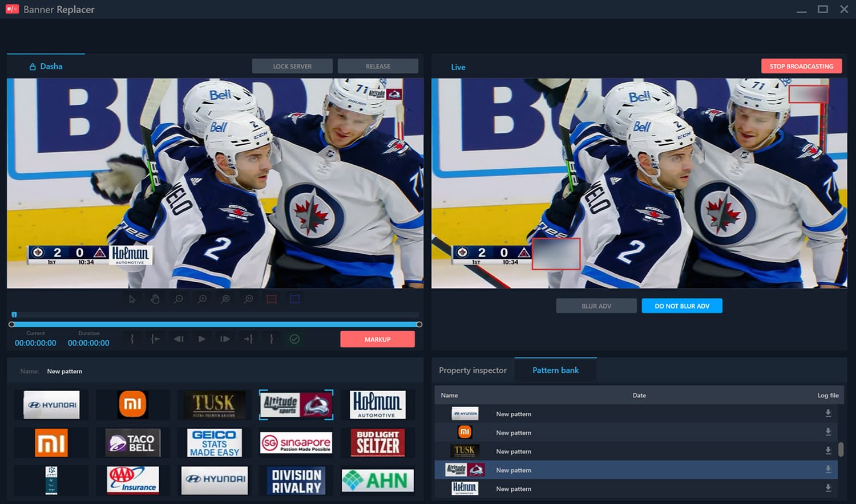The height and width of the screenshot is (504, 856).
Task: Select the bottom-row Hyundai banner thumbnail
Action: pos(215,480)
